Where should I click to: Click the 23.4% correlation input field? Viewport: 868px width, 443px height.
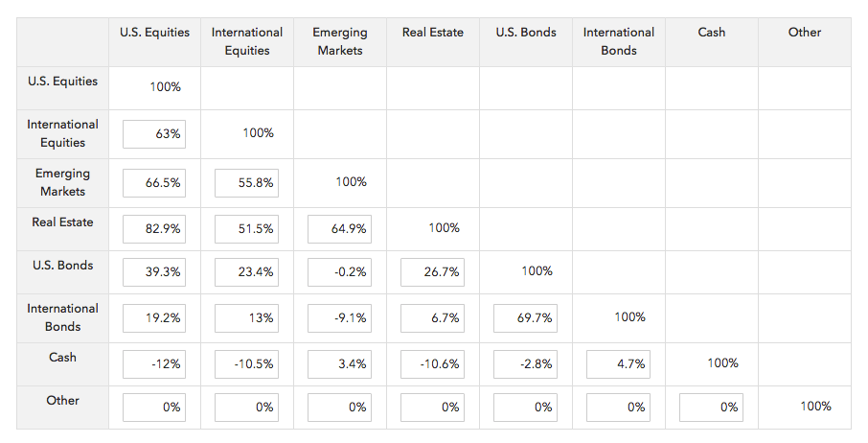[246, 272]
